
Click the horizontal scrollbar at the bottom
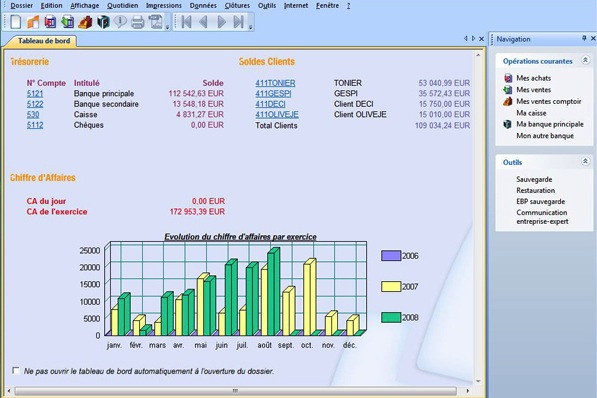(235, 391)
